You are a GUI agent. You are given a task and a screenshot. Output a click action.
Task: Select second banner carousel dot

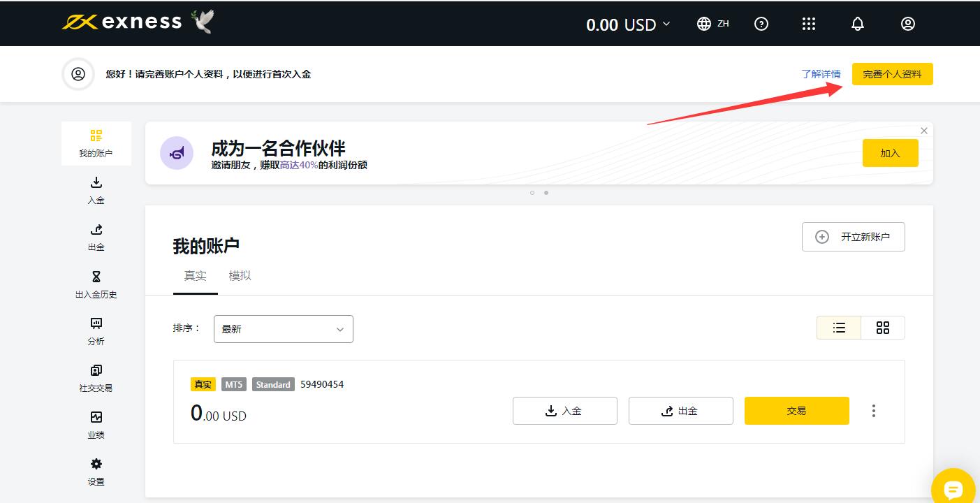point(546,193)
